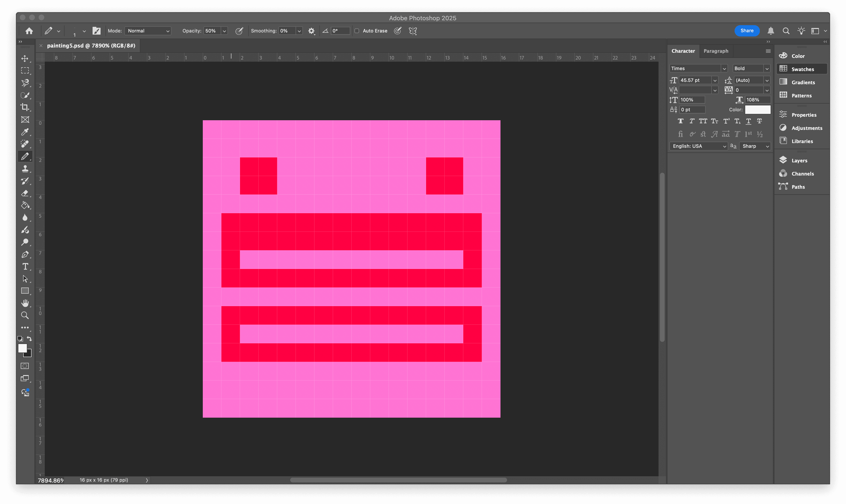
Task: Select the Horizontal Type tool
Action: pyautogui.click(x=25, y=267)
